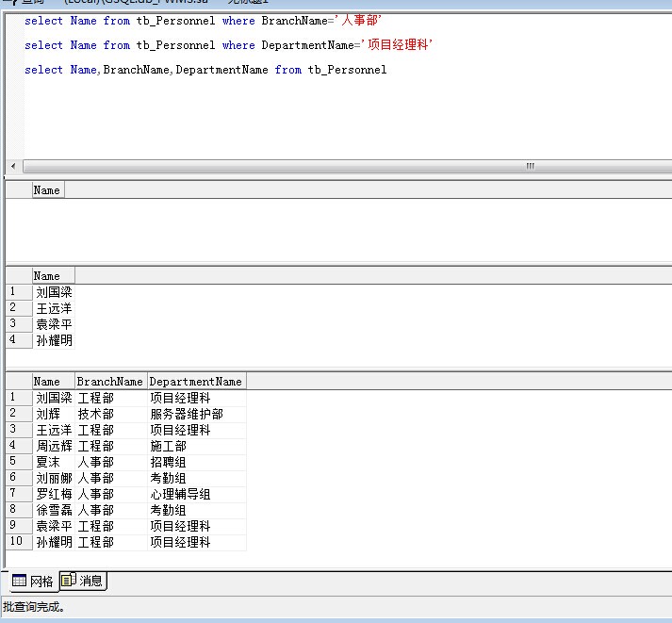The width and height of the screenshot is (672, 623).
Task: Click cell 袁梁平 in second result grid
Action: (x=54, y=324)
